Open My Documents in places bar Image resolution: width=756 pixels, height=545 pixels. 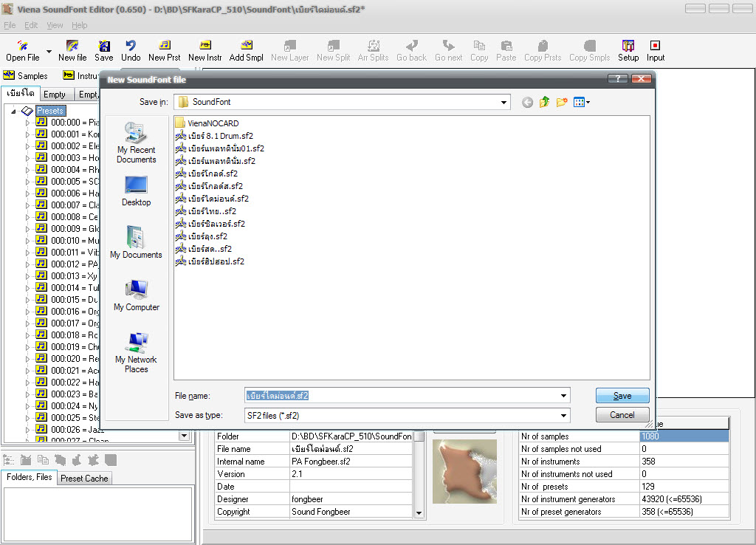click(136, 242)
